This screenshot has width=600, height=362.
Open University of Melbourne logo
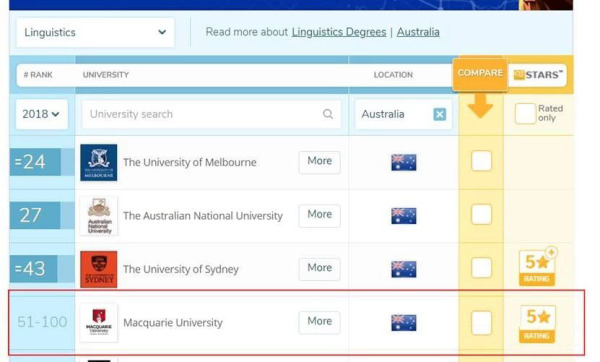click(x=99, y=162)
